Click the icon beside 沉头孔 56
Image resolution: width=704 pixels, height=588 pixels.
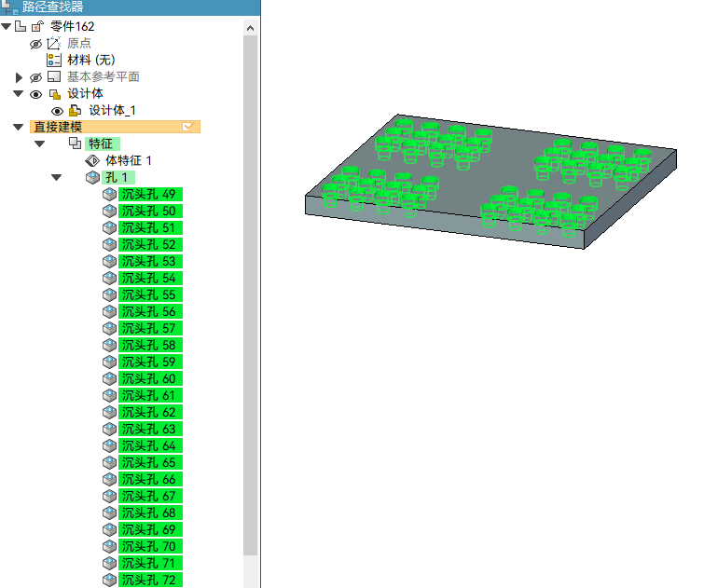tap(109, 311)
